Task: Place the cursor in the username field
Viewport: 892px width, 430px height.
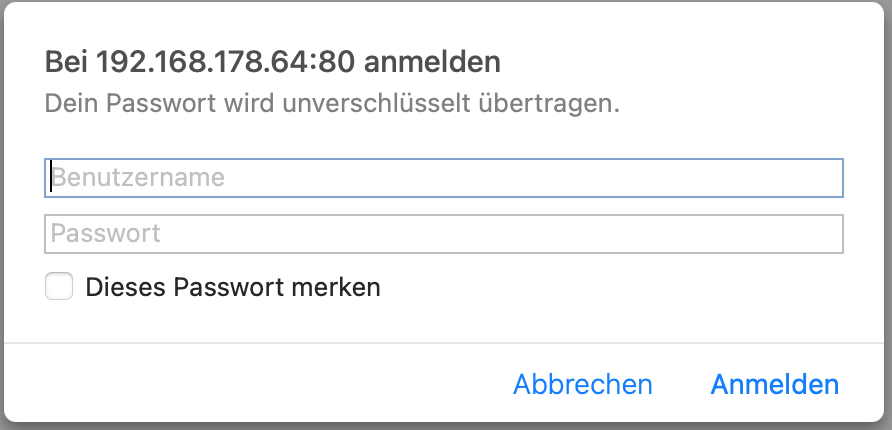Action: point(444,178)
